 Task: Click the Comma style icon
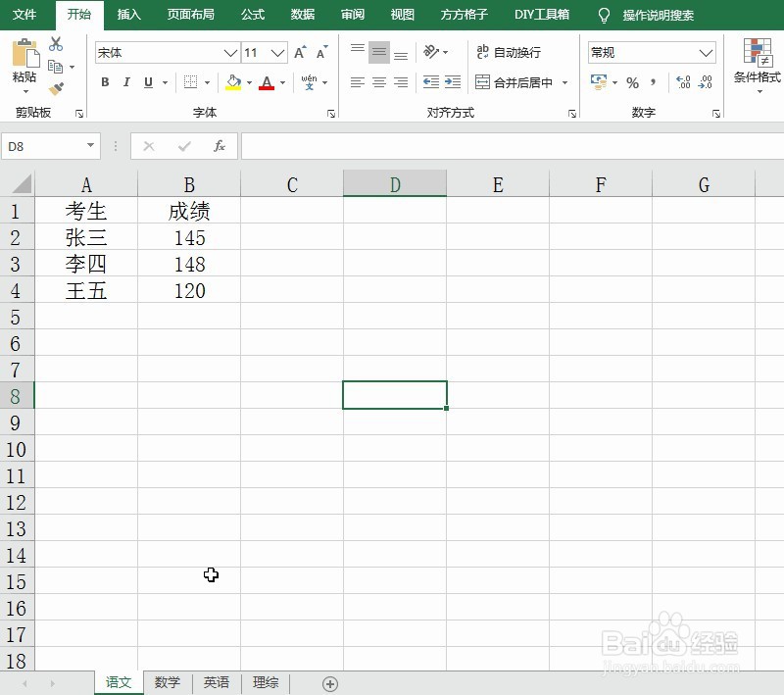653,83
